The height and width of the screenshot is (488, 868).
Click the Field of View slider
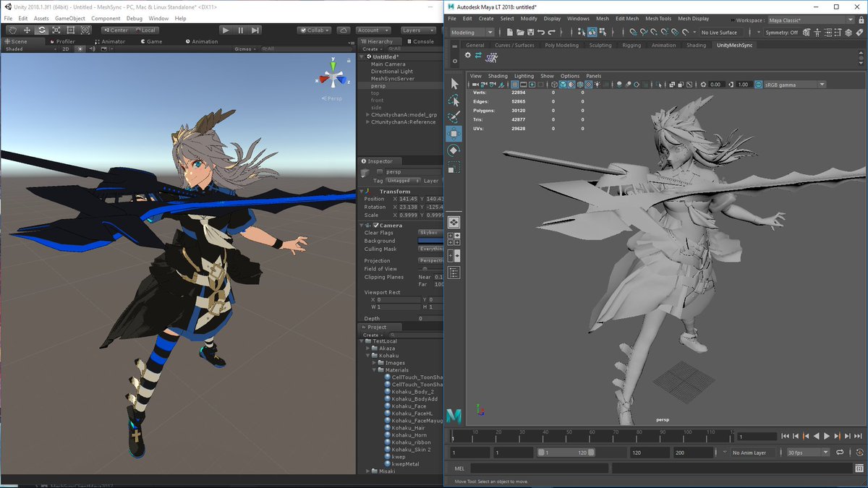click(x=430, y=269)
